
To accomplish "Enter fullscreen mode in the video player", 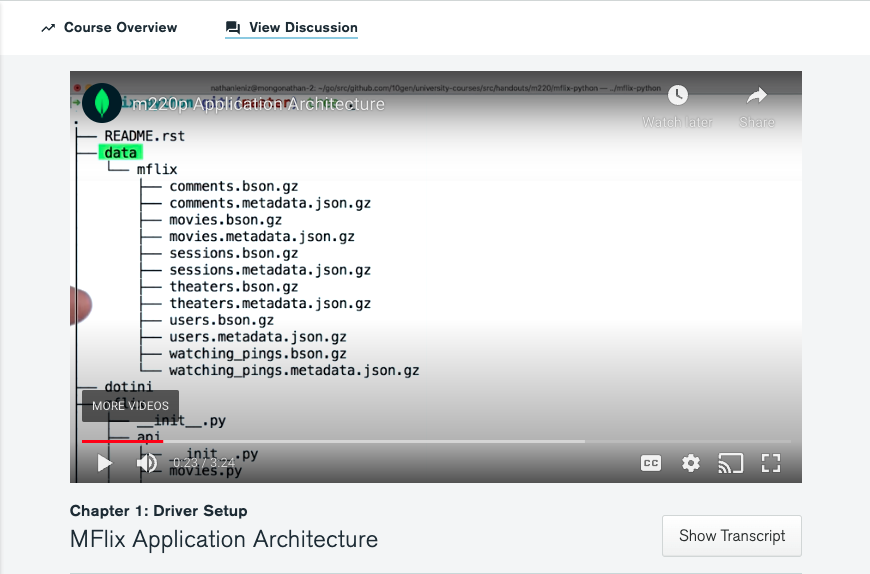I will point(771,463).
